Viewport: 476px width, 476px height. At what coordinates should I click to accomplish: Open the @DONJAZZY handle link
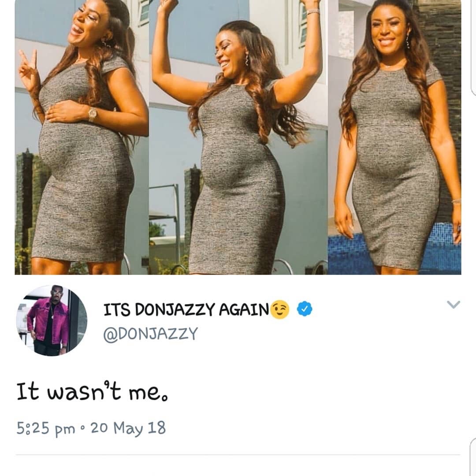[x=150, y=334]
